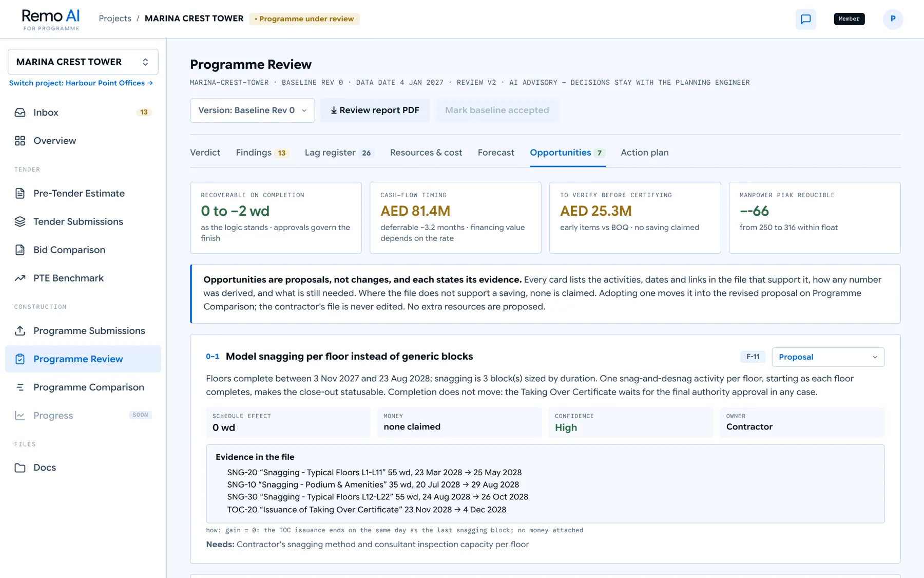This screenshot has height=578, width=924.
Task: Click the Pre-Tender Estimate document icon
Action: click(20, 194)
